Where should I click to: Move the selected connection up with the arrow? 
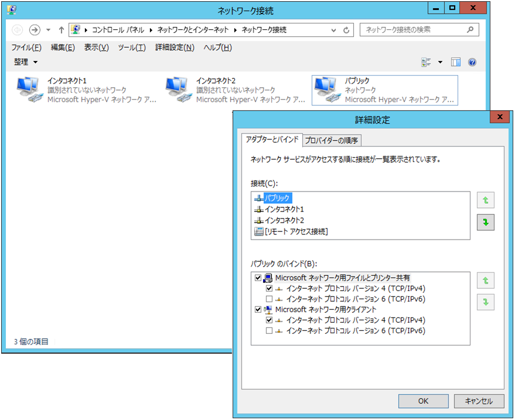coord(486,200)
